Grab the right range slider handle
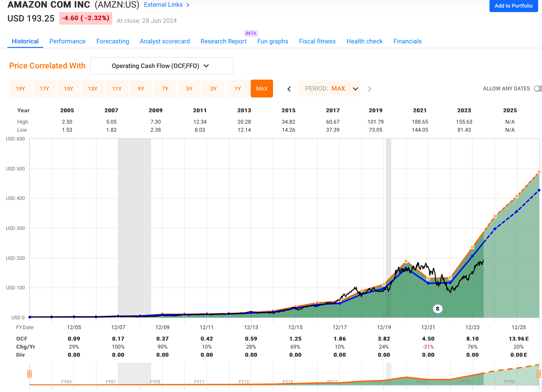This screenshot has height=392, width=542. pos(538,374)
